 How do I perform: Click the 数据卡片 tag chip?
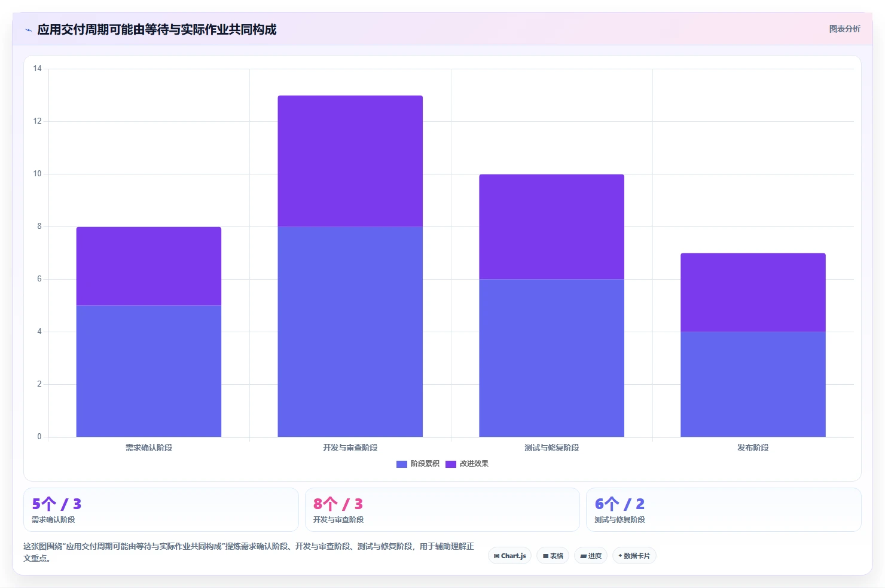[634, 556]
